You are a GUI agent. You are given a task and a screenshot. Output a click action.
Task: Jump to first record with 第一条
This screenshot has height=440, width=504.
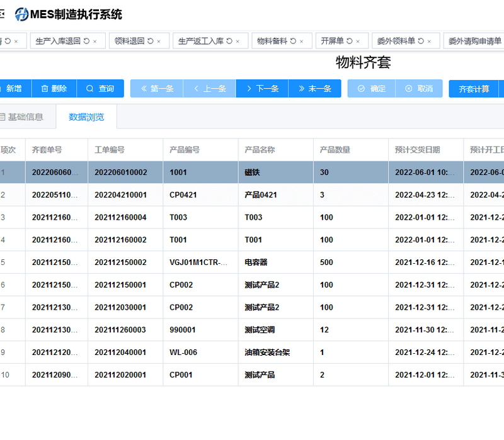pyautogui.click(x=156, y=89)
